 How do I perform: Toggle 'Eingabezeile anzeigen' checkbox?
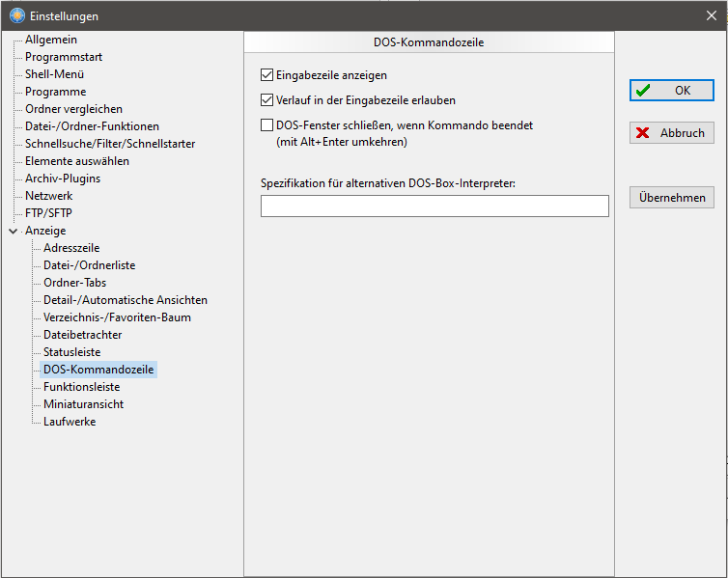tap(267, 74)
